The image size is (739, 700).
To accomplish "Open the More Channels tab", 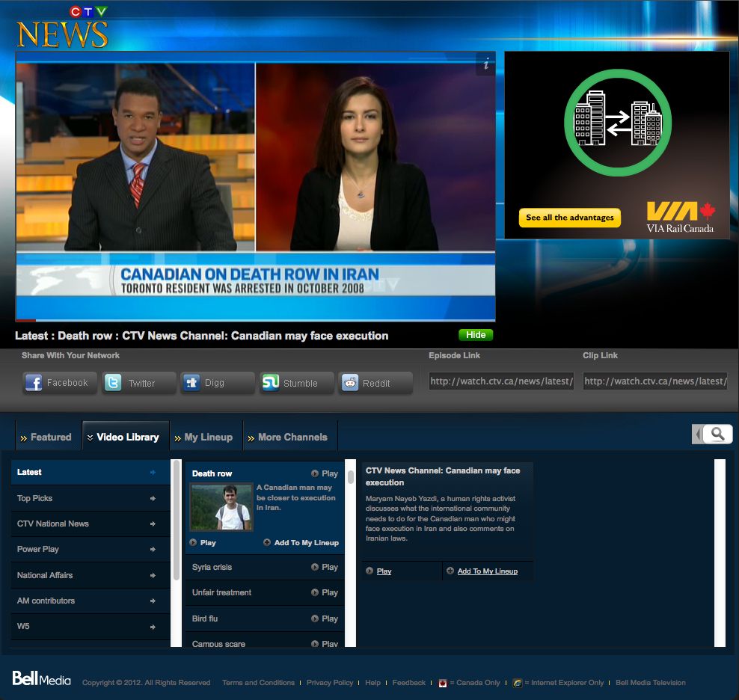I will click(291, 437).
